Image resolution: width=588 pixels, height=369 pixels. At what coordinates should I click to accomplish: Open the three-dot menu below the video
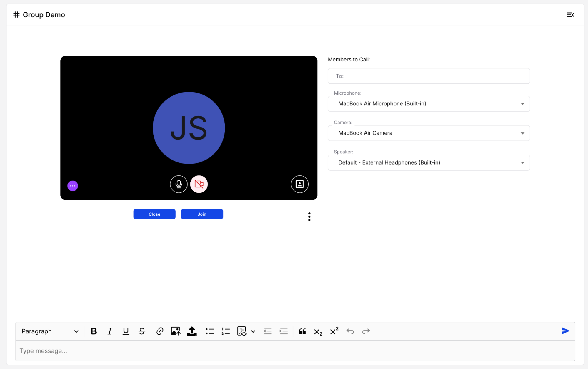[x=309, y=217]
